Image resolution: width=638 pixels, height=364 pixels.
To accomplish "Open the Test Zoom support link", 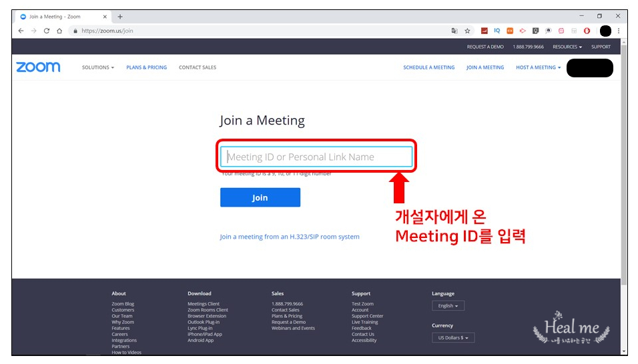I will (362, 304).
